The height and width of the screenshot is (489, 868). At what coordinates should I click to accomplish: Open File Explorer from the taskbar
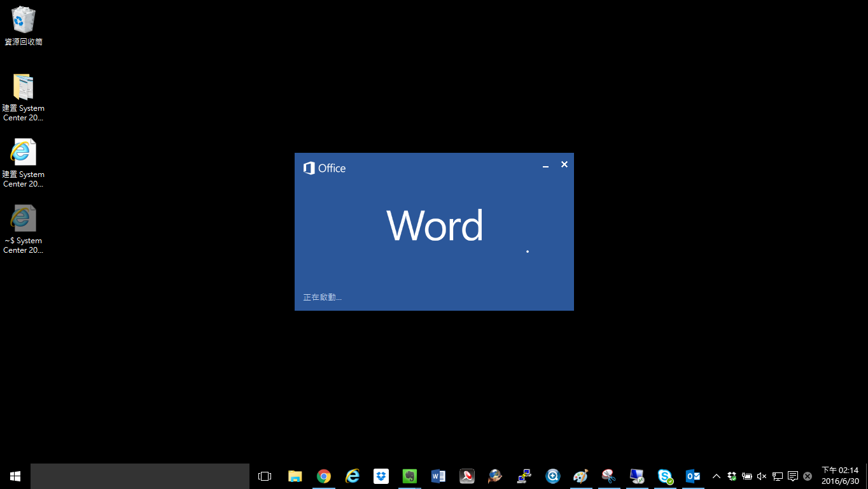point(295,476)
